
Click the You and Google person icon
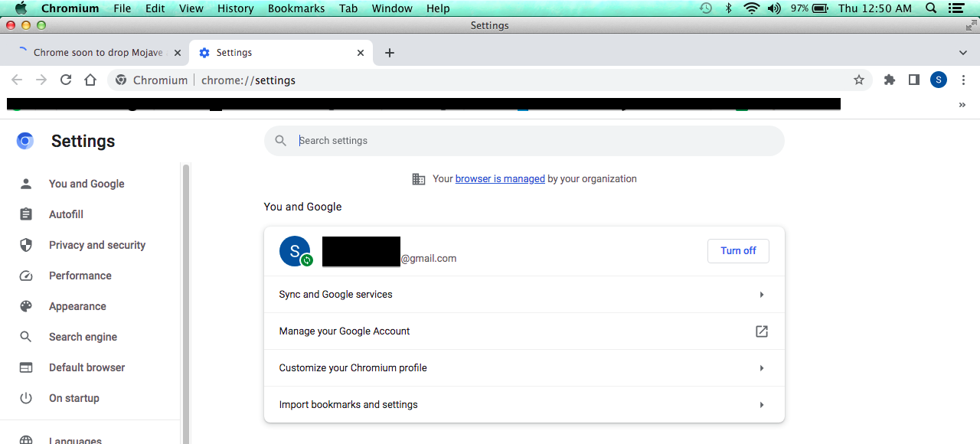(x=26, y=184)
